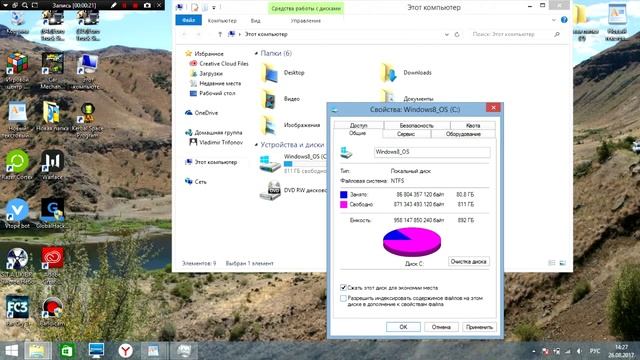Open Start menu on taskbar
The image size is (640, 360).
point(11,351)
